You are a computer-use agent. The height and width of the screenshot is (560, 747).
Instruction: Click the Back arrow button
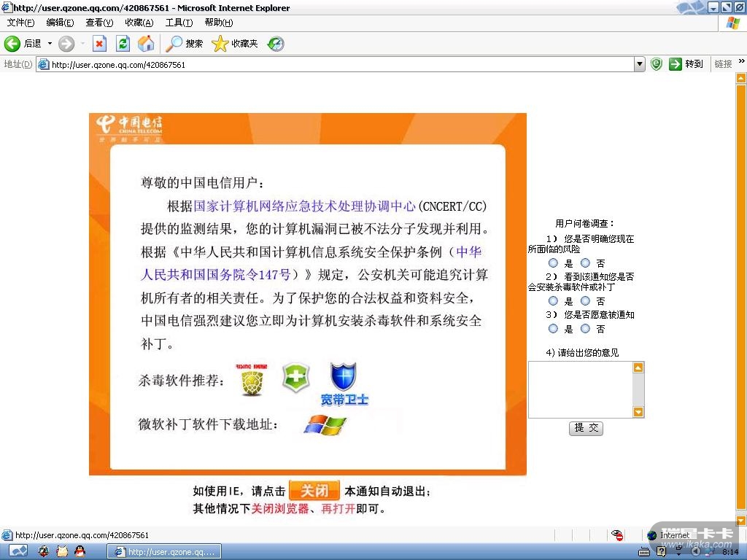(12, 44)
